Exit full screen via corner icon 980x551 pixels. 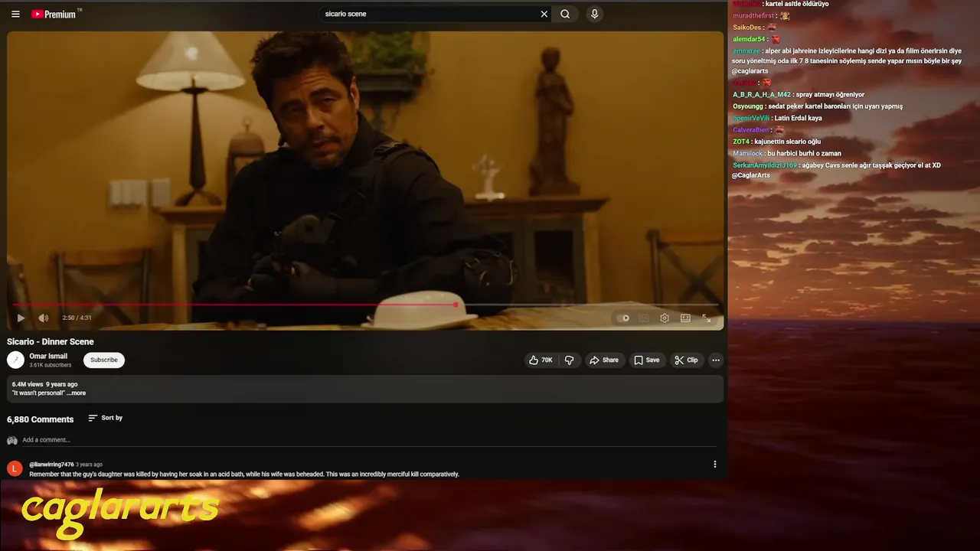pyautogui.click(x=707, y=318)
